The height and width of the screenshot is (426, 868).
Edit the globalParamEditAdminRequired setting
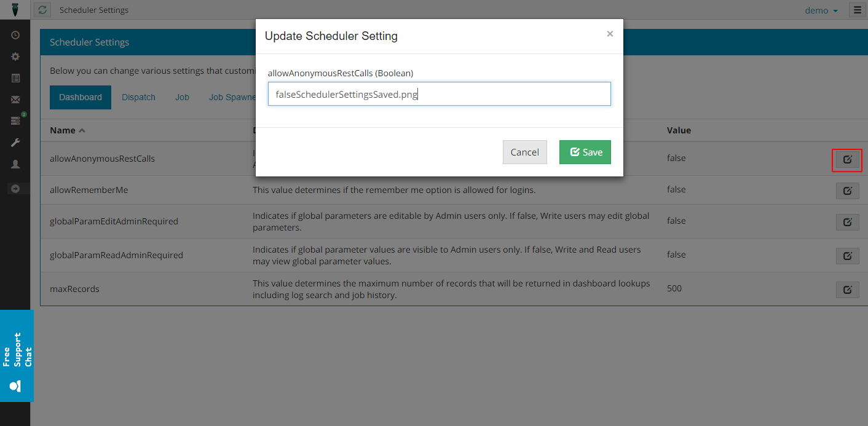[847, 222]
